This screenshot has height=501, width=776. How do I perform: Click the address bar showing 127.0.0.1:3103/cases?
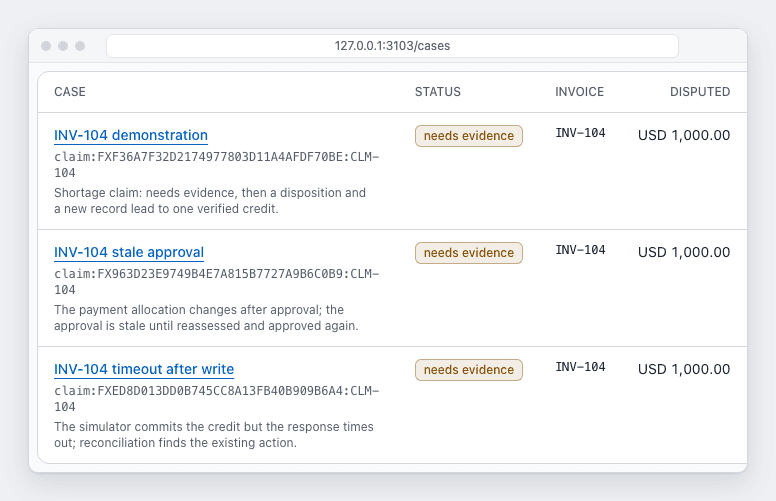click(x=392, y=46)
